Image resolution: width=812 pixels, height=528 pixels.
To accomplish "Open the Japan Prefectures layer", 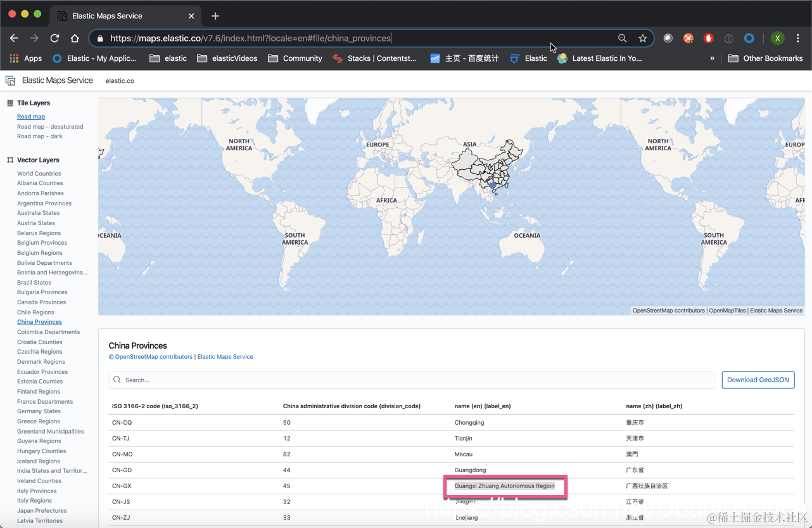I will (42, 511).
